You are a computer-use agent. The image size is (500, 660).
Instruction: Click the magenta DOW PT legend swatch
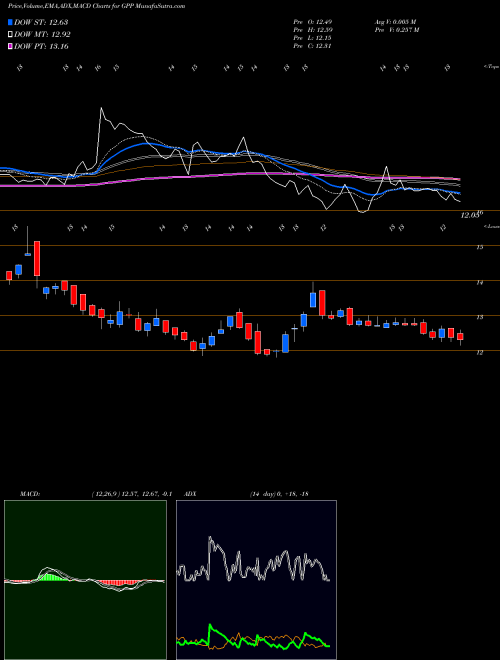point(10,47)
